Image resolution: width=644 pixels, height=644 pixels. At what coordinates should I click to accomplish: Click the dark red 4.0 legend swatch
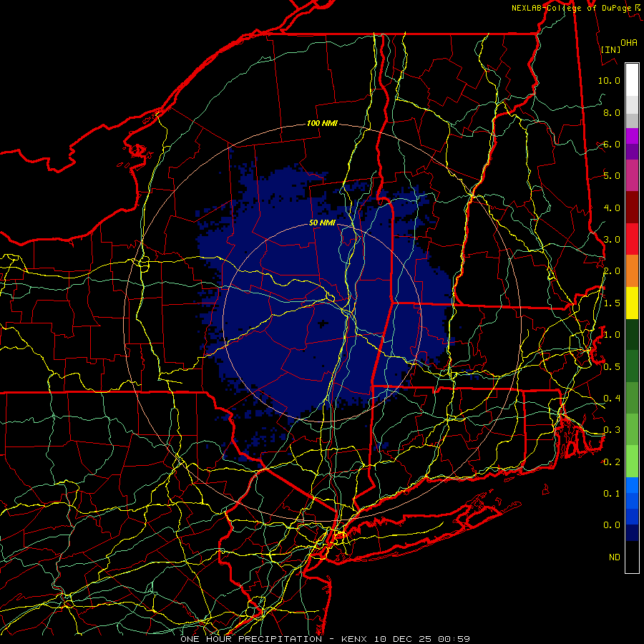[x=632, y=208]
